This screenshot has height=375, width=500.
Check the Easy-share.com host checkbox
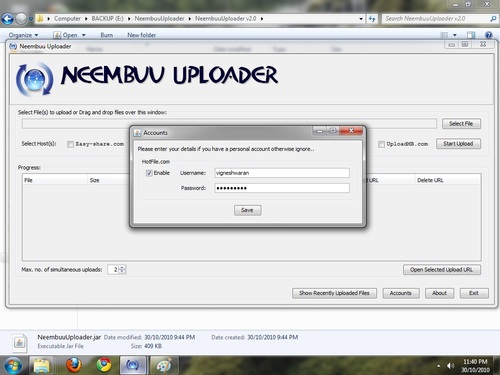[x=70, y=144]
